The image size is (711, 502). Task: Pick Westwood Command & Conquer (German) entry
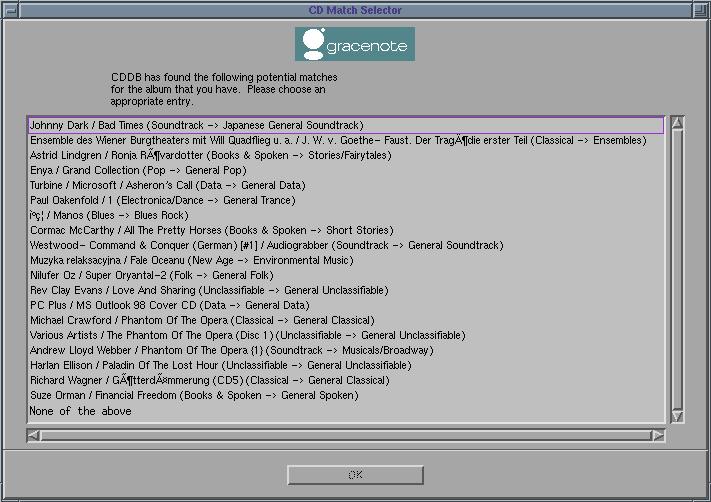click(346, 245)
